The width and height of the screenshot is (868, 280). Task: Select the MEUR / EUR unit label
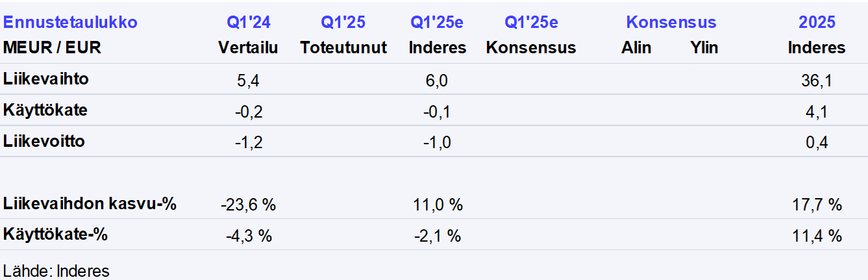click(52, 47)
